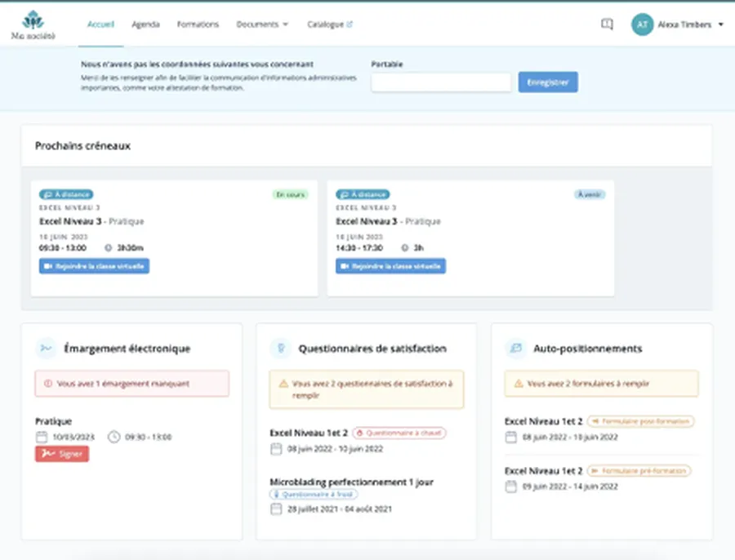Click the clock icon next to 09:30 - 13:00 in Émargement

pyautogui.click(x=114, y=437)
